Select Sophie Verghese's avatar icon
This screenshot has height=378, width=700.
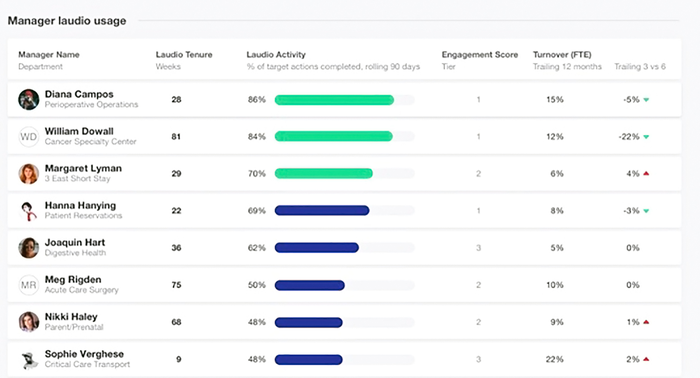tap(29, 359)
